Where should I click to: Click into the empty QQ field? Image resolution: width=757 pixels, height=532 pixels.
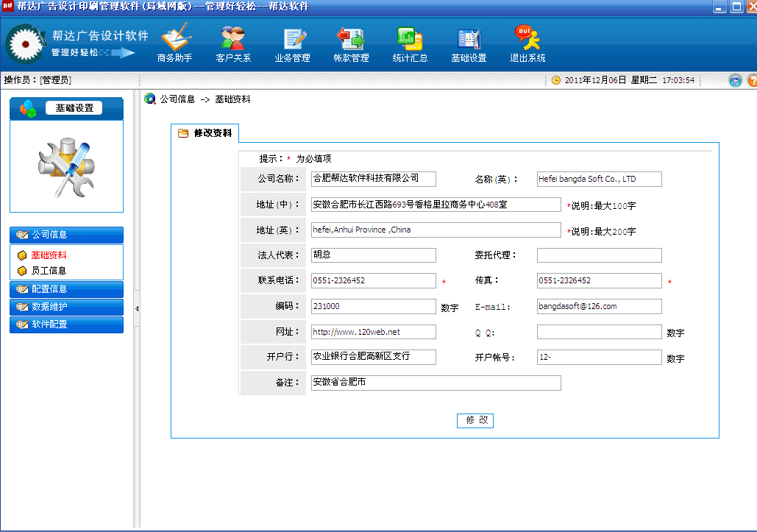pyautogui.click(x=599, y=332)
